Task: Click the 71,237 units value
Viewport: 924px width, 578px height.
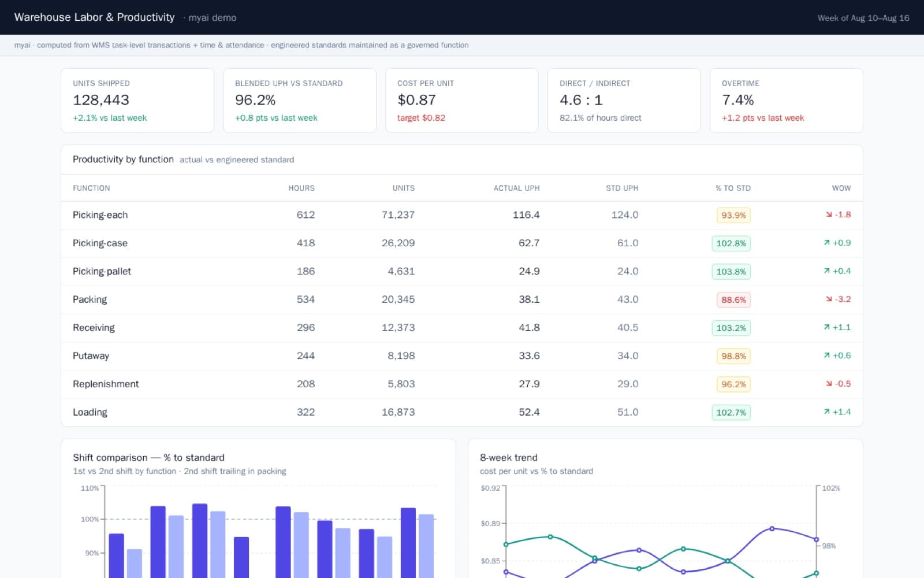Action: click(x=398, y=215)
